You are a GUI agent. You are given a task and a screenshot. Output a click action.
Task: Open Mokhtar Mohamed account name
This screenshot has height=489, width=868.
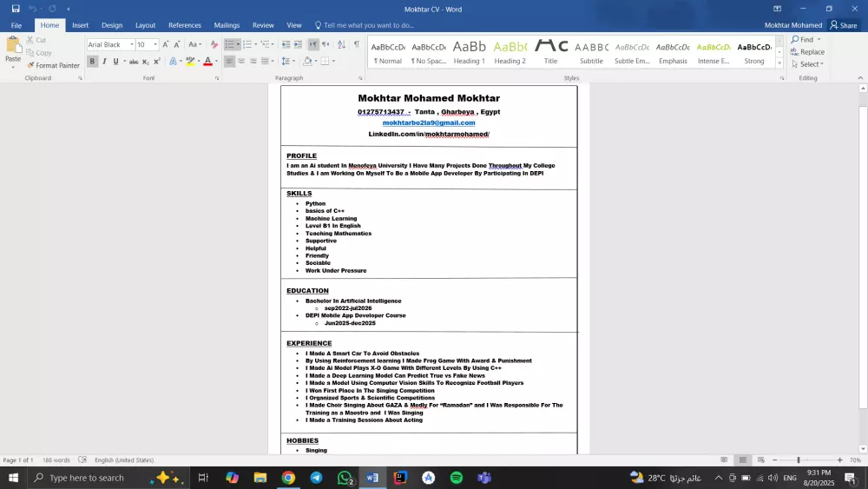click(792, 25)
